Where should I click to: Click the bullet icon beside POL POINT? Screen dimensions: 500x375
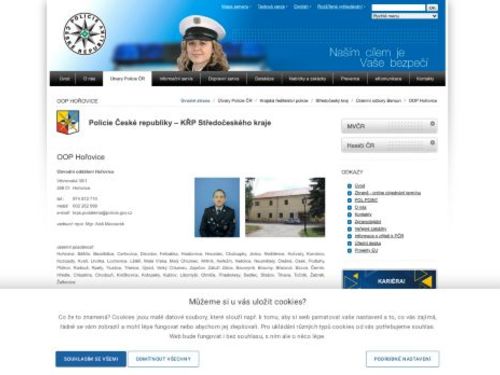point(349,200)
